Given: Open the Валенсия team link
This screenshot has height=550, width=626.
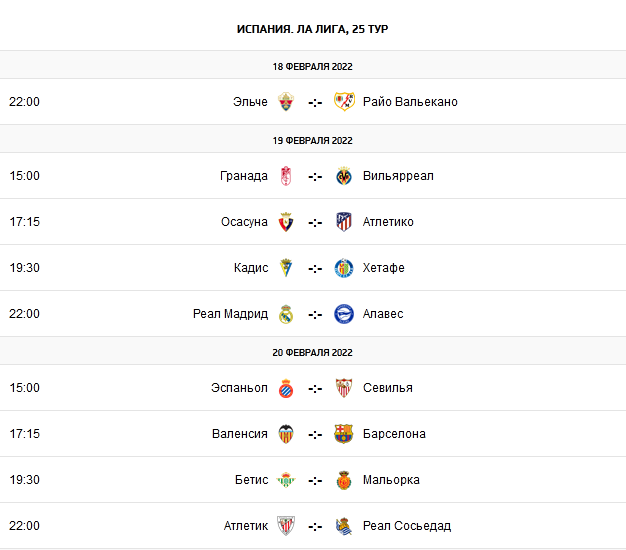Looking at the screenshot, I should point(240,434).
